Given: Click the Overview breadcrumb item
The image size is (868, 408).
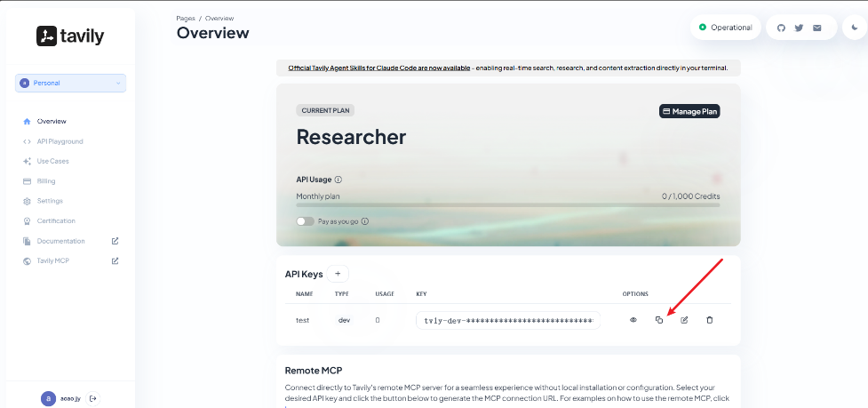Looking at the screenshot, I should (x=219, y=19).
